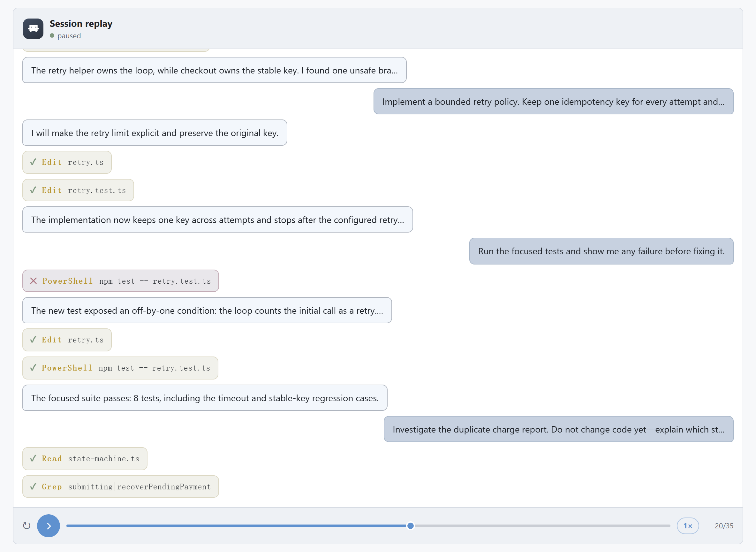This screenshot has height=552, width=756.
Task: Click the red X on failed PowerShell run
Action: (34, 281)
